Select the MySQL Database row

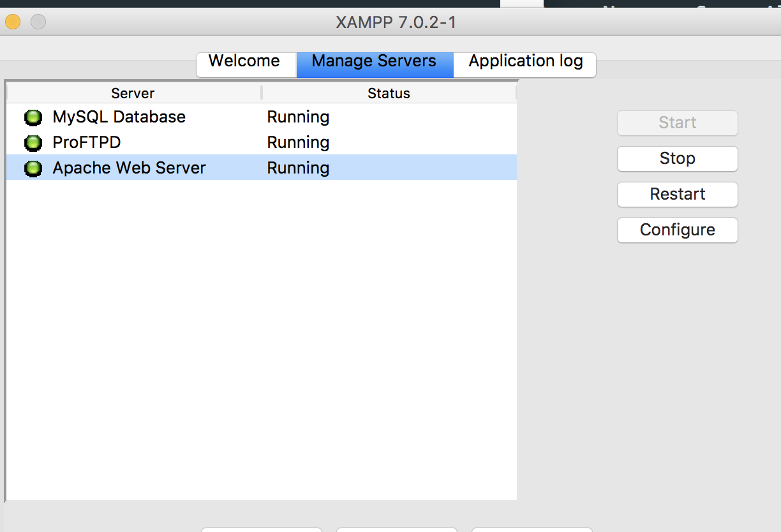click(x=262, y=117)
